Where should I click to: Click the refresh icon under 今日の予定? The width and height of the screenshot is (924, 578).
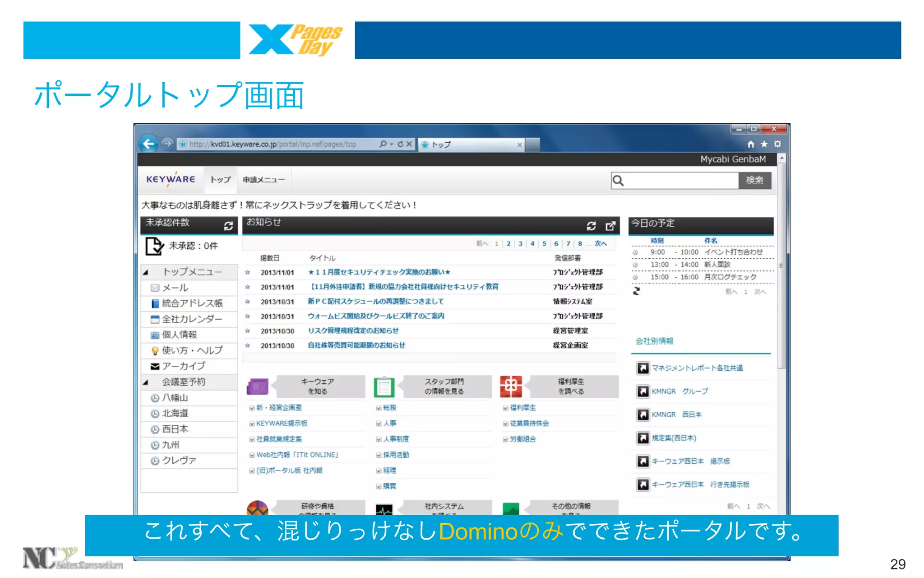coord(636,291)
